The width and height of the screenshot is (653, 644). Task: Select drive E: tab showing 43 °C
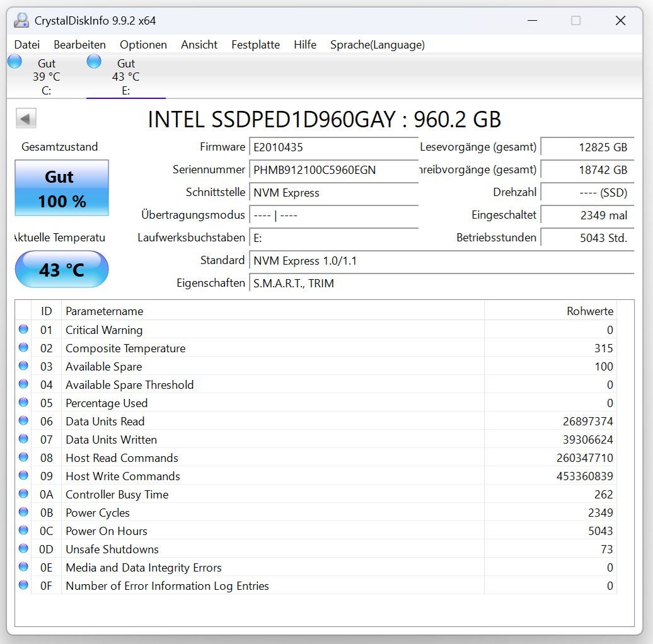pyautogui.click(x=126, y=77)
